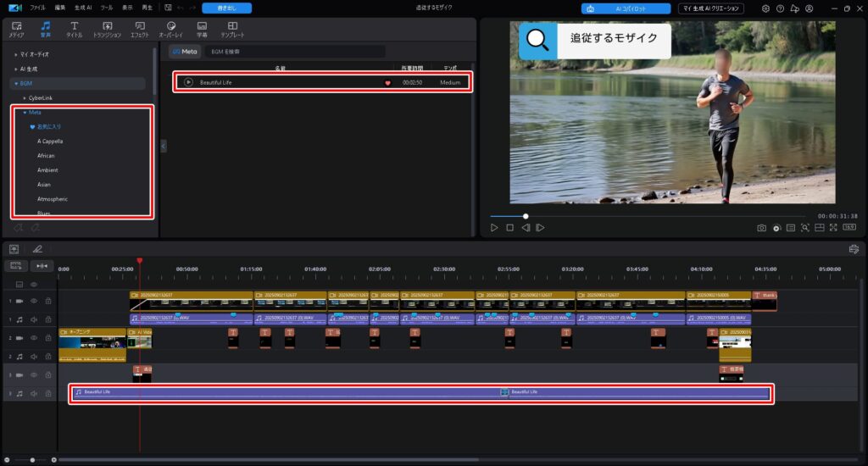Take a snapshot with the camera icon

click(x=761, y=228)
